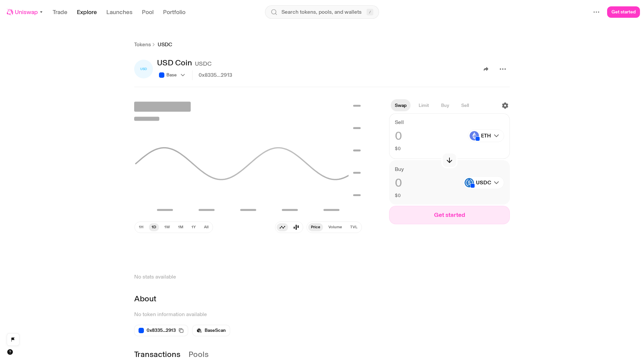Click the top Get started button

click(624, 12)
